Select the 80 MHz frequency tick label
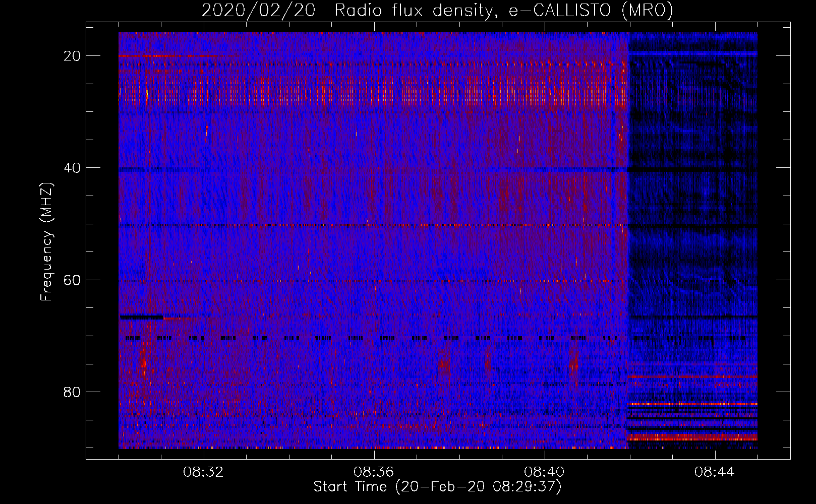This screenshot has width=816, height=504. [72, 392]
